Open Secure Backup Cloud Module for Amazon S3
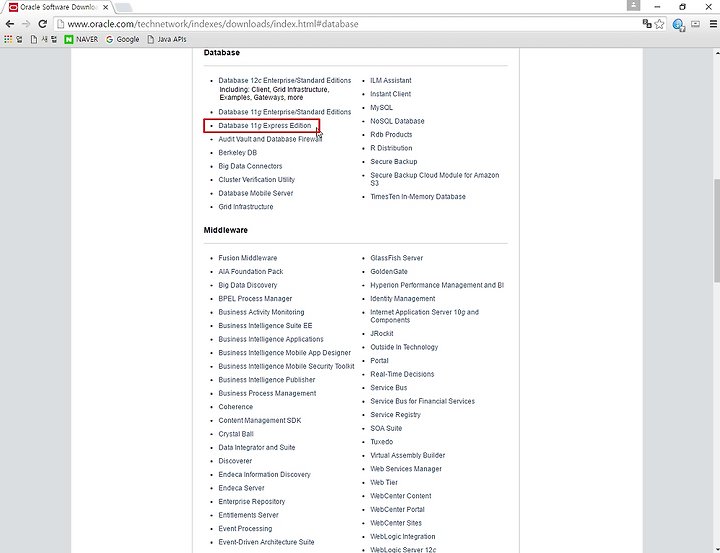720x553 pixels. coord(435,179)
